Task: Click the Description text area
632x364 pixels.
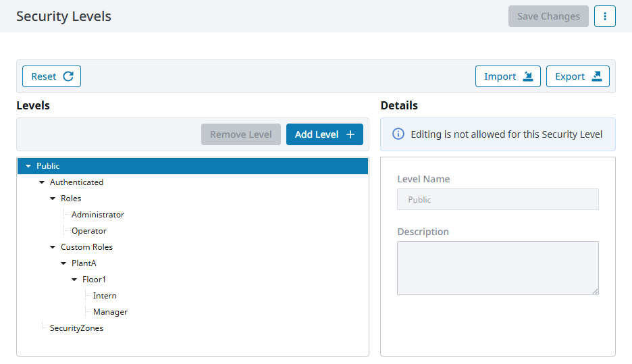Action: tap(498, 268)
